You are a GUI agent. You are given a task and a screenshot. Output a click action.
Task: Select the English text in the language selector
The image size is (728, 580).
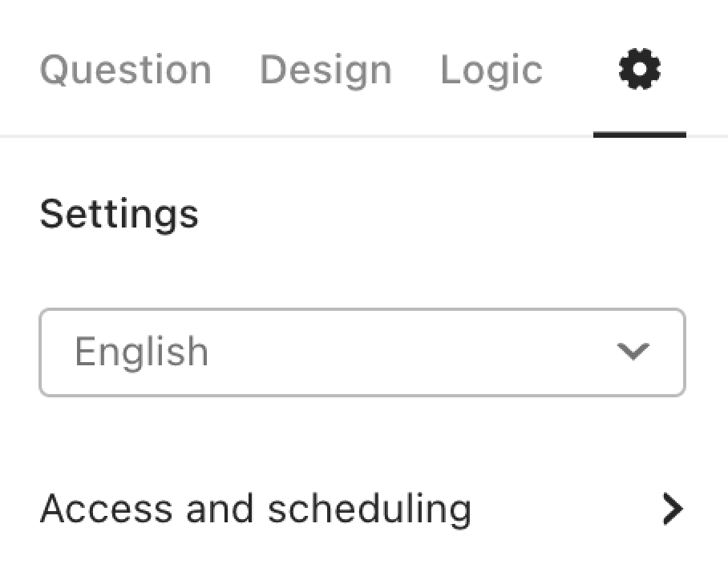pos(141,352)
